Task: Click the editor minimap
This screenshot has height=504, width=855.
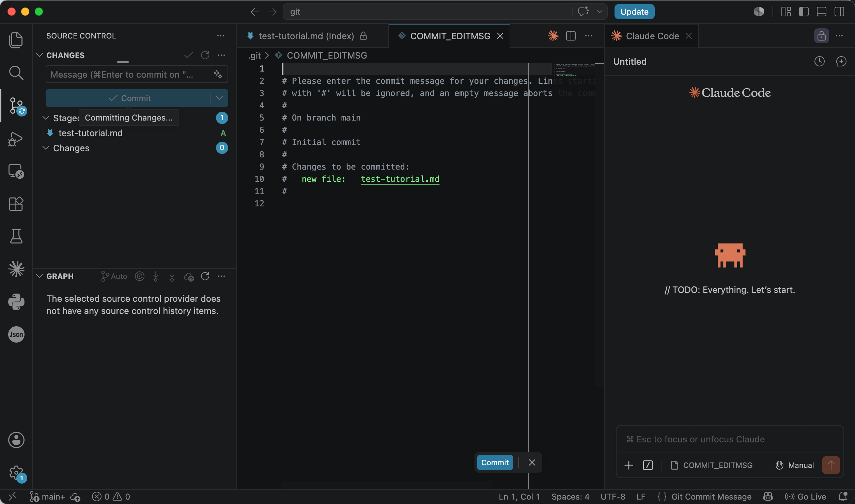Action: click(574, 70)
